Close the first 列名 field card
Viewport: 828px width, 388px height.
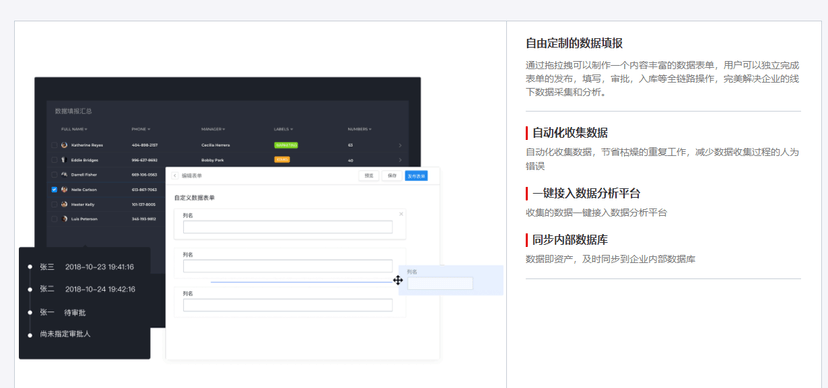[401, 214]
